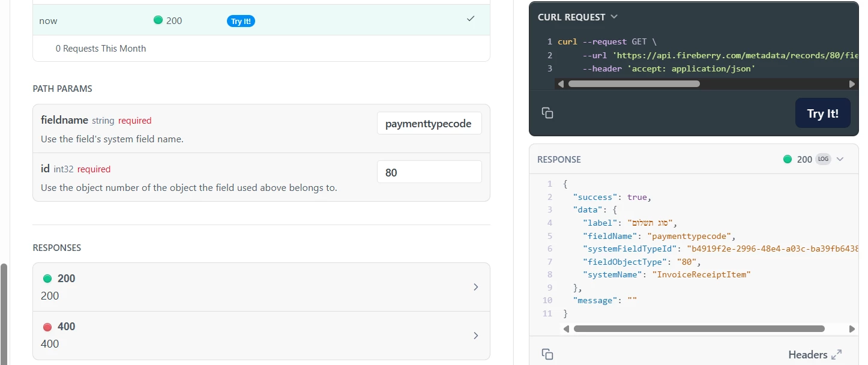Click the cURL scrollbar right arrow
Screen dimensions: 868x365
coord(852,84)
